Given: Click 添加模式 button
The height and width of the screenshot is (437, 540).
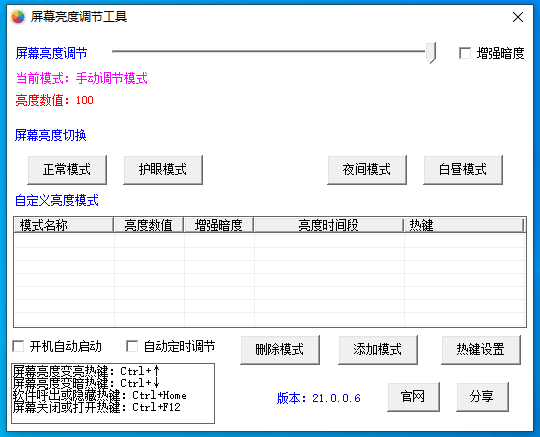Looking at the screenshot, I should click(x=378, y=350).
